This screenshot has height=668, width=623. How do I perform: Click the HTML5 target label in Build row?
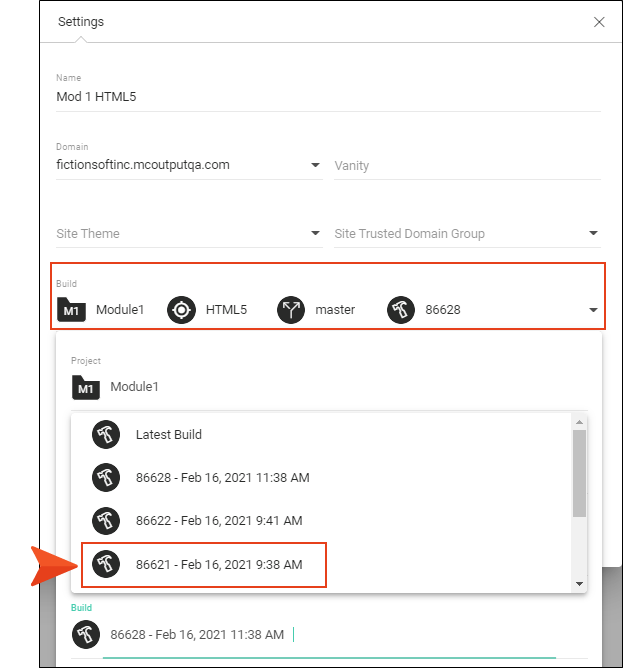click(x=226, y=310)
